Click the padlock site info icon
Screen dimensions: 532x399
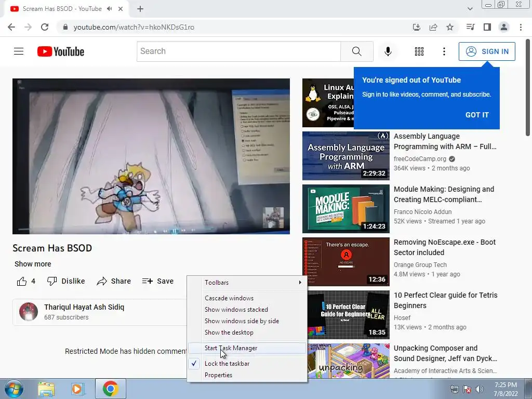point(65,27)
